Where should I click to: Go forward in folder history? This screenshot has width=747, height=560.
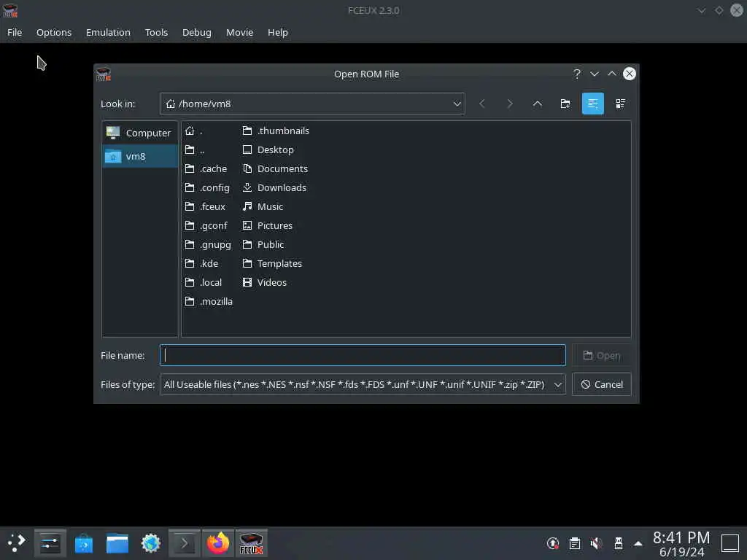coord(509,104)
